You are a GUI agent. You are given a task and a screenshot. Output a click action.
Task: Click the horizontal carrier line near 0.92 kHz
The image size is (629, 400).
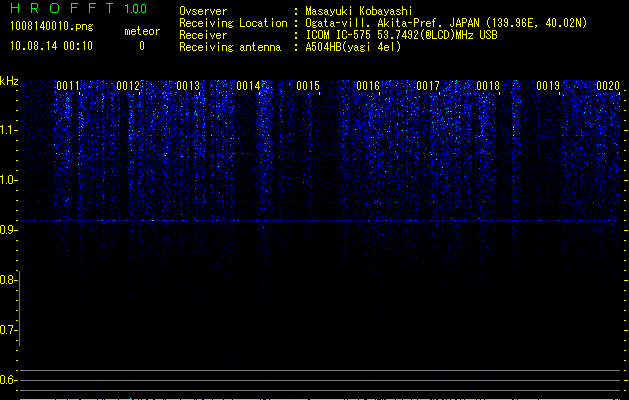(320, 220)
